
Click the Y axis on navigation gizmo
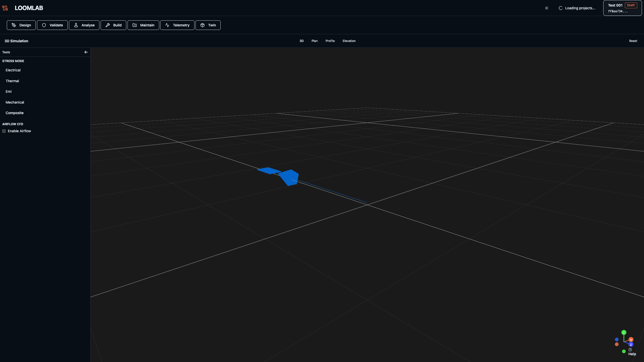[624, 332]
